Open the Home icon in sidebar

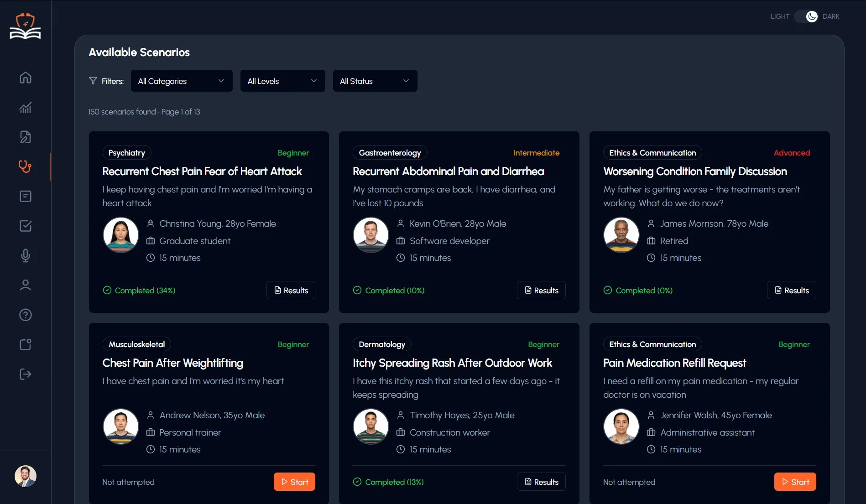coord(26,78)
